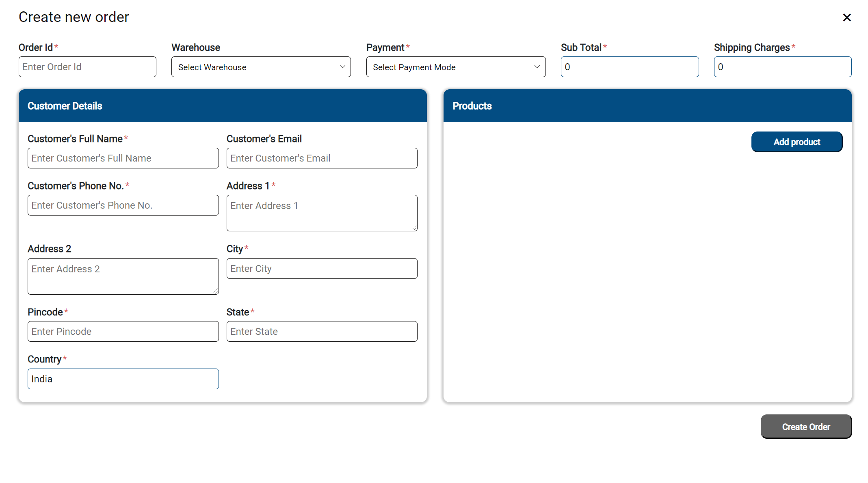Click the Add product button
Viewport: 868px width, 483px height.
(797, 142)
